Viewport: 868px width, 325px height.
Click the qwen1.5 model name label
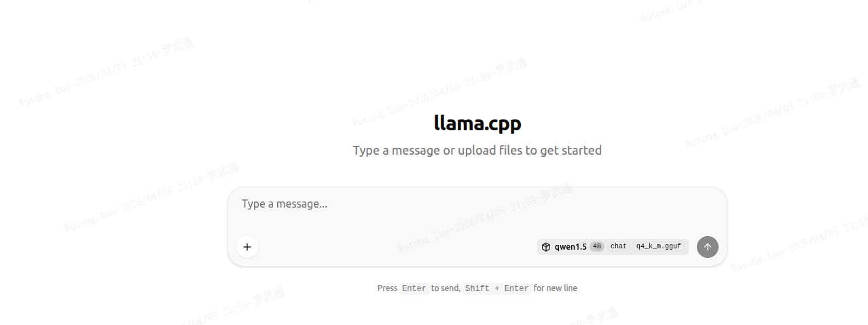571,247
